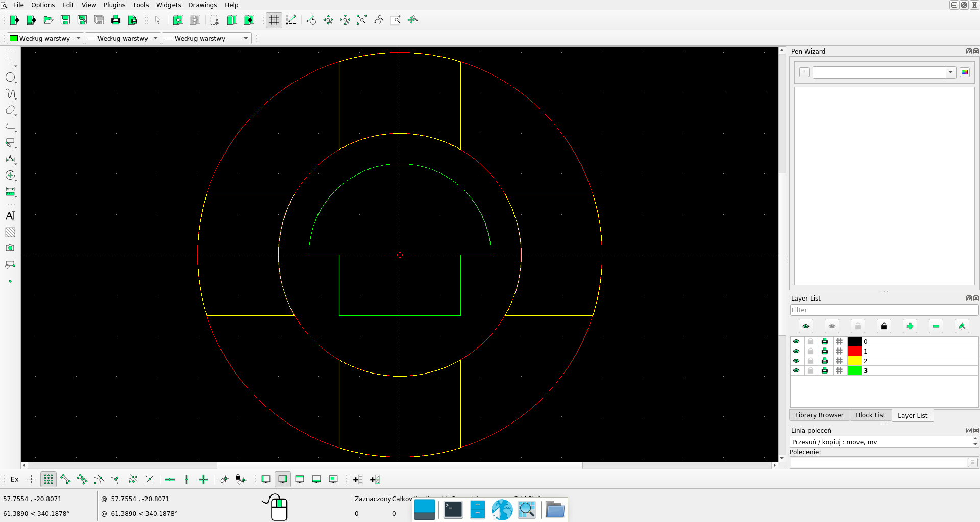Open the File menu

point(18,5)
